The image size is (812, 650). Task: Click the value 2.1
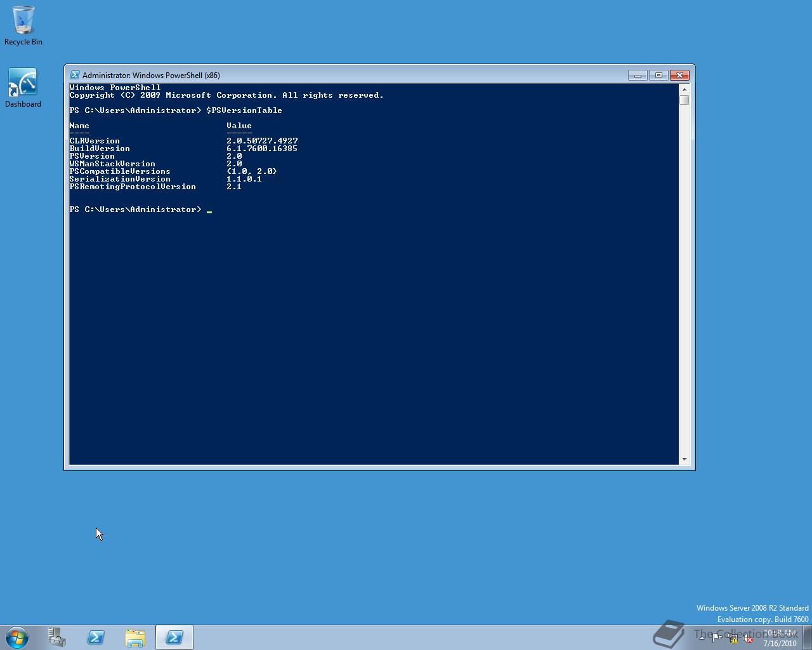(x=234, y=187)
